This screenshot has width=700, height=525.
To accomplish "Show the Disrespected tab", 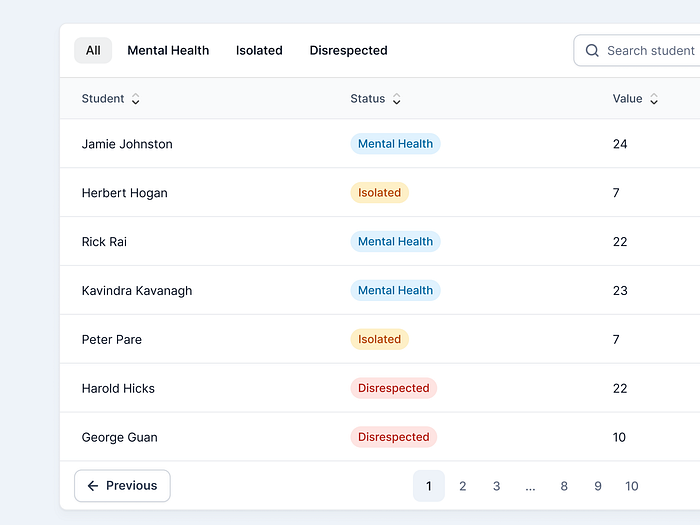I will (348, 51).
